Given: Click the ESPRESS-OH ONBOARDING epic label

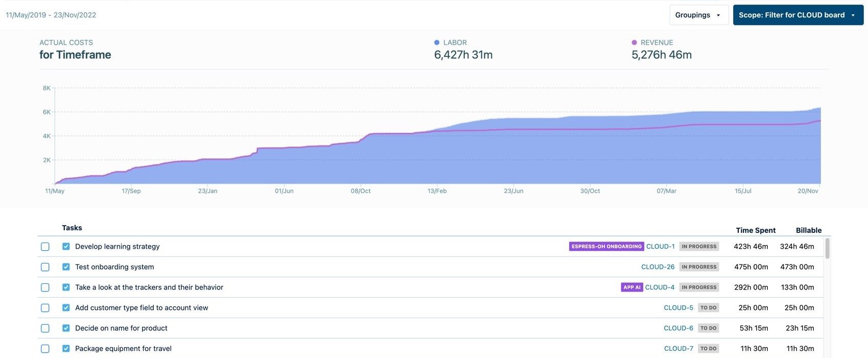Looking at the screenshot, I should (x=606, y=246).
